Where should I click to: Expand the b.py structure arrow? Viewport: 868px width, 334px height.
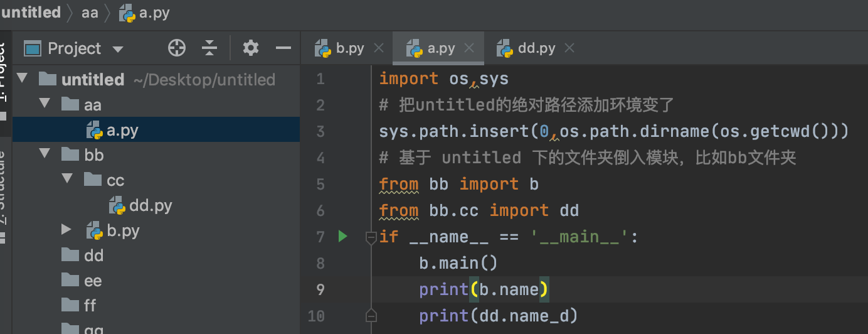66,230
